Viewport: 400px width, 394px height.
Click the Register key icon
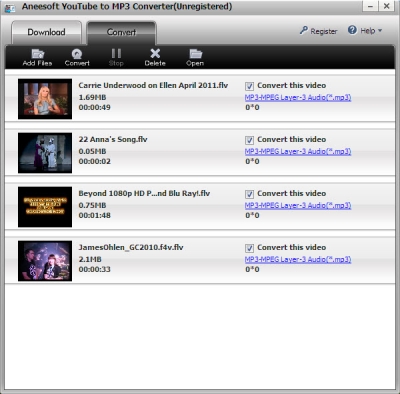(303, 30)
